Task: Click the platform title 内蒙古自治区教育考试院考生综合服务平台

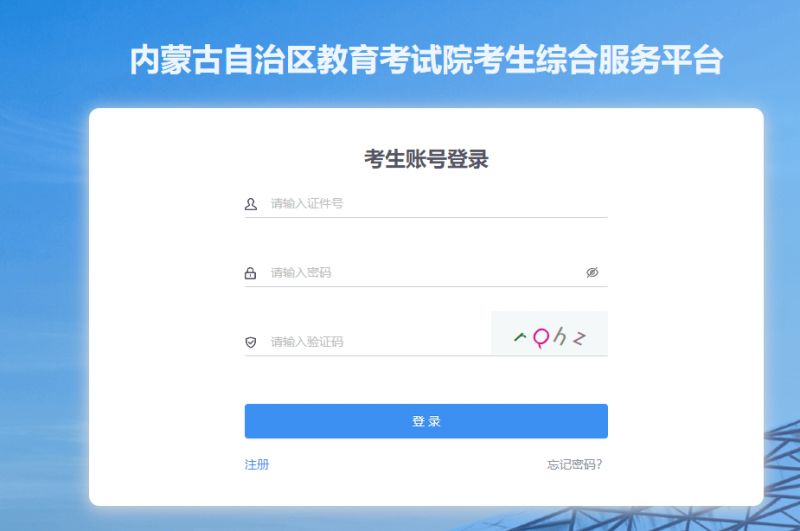Action: 426,60
